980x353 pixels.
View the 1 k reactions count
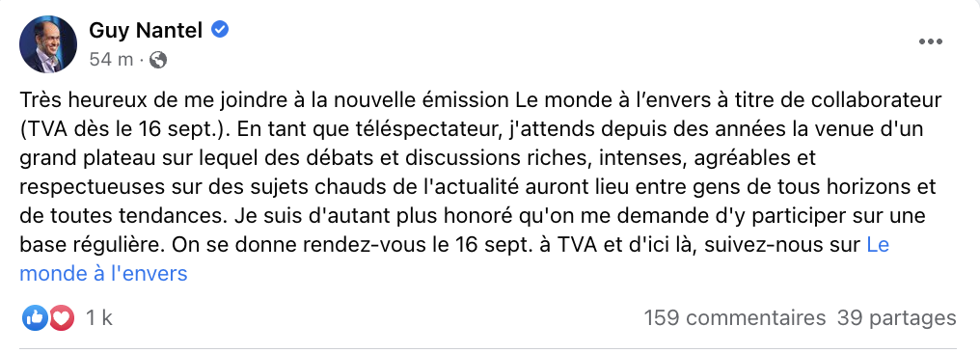click(x=98, y=318)
